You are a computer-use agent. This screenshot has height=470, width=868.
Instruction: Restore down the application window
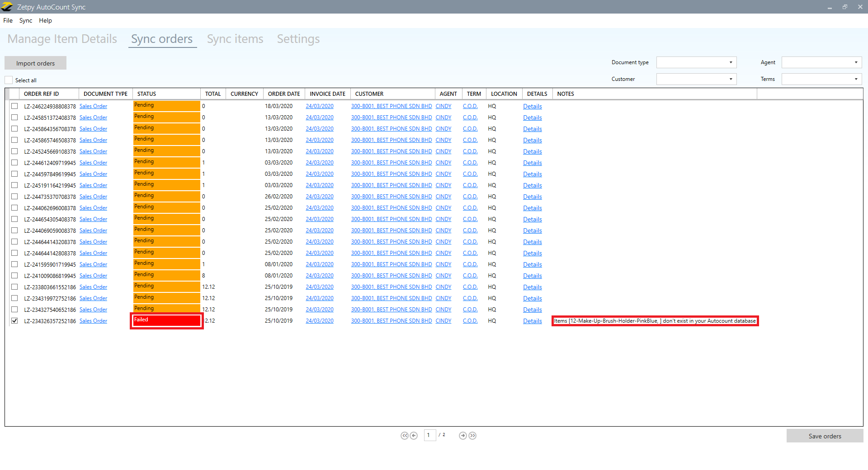click(844, 7)
